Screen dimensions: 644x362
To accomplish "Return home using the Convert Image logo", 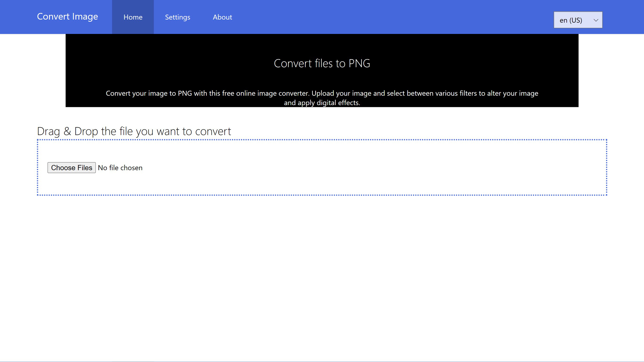I will coord(67,16).
